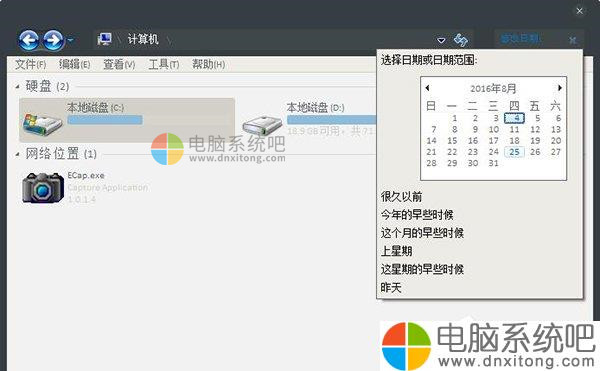Go back with the Back arrow button

coord(29,40)
